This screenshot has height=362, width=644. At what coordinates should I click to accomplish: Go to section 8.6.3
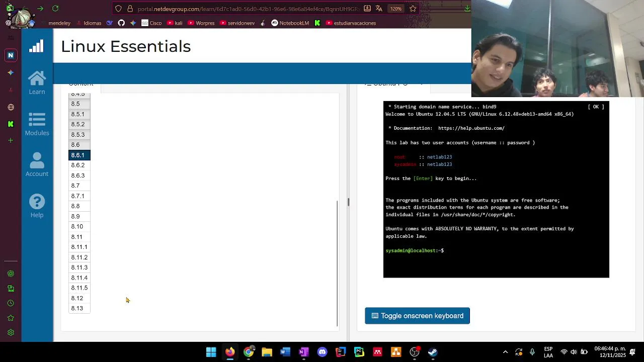[x=79, y=175]
